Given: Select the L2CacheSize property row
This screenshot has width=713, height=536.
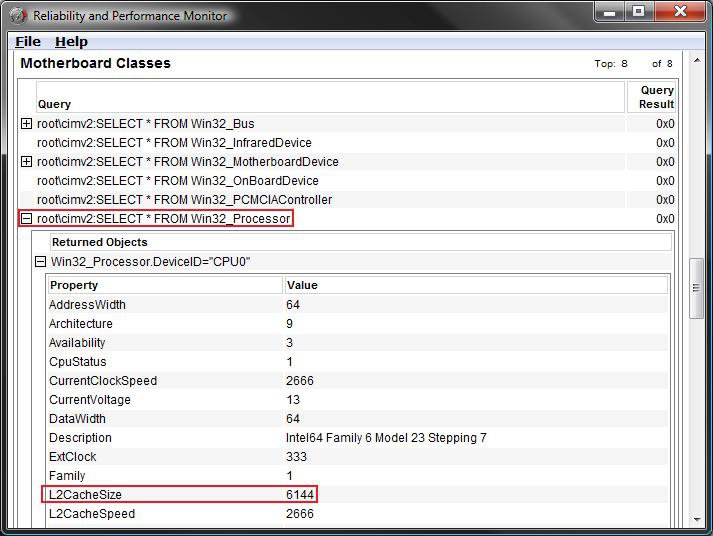Looking at the screenshot, I should click(x=87, y=495).
